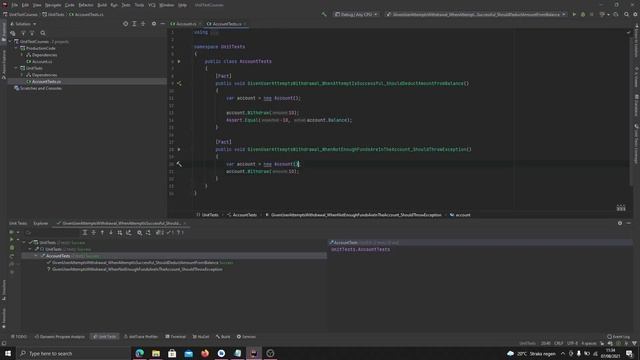Open Services tool window button
Image resolution: width=640 pixels, height=360 pixels.
pyautogui.click(x=246, y=337)
